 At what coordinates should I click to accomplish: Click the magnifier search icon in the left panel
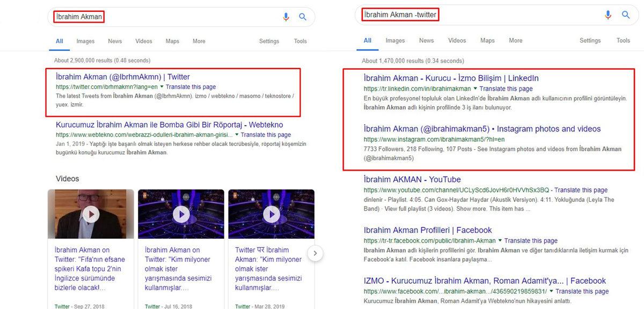[302, 17]
